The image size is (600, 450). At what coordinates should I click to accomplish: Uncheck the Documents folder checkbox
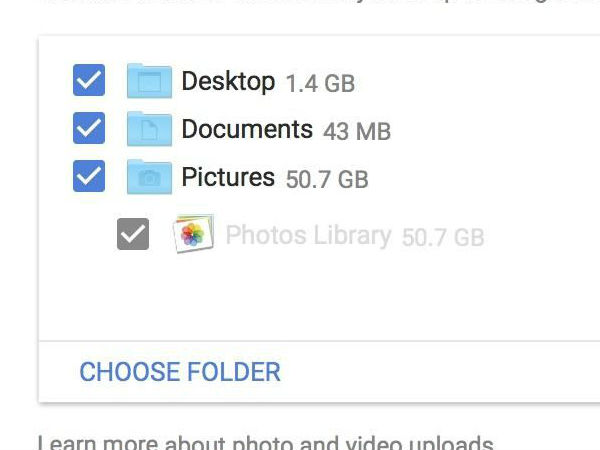89,129
